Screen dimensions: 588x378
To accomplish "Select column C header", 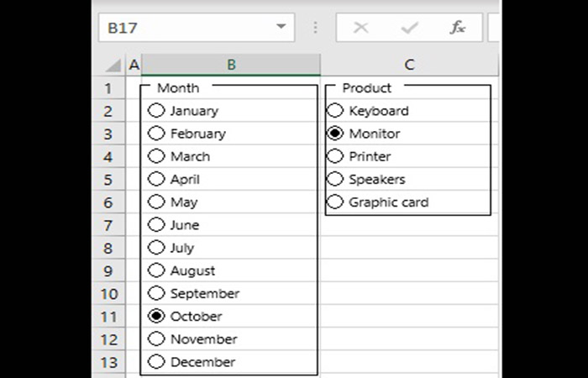I will pos(409,65).
